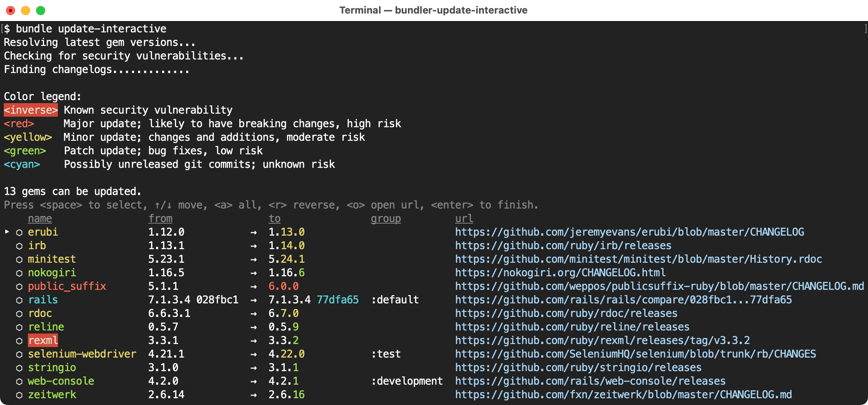Viewport: 868px width, 405px height.
Task: Toggle selection circle for public_suffix gem
Action: [x=19, y=287]
